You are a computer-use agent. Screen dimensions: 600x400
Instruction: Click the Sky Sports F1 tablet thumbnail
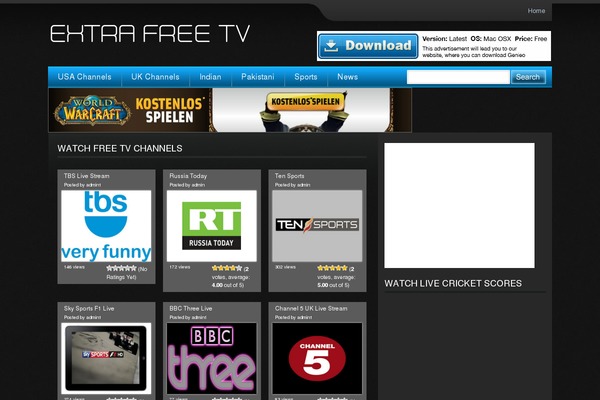(x=106, y=358)
